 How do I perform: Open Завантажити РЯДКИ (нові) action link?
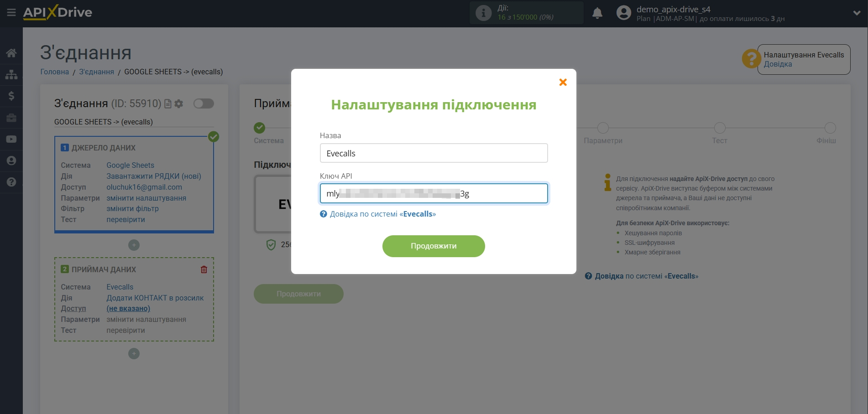tap(154, 176)
